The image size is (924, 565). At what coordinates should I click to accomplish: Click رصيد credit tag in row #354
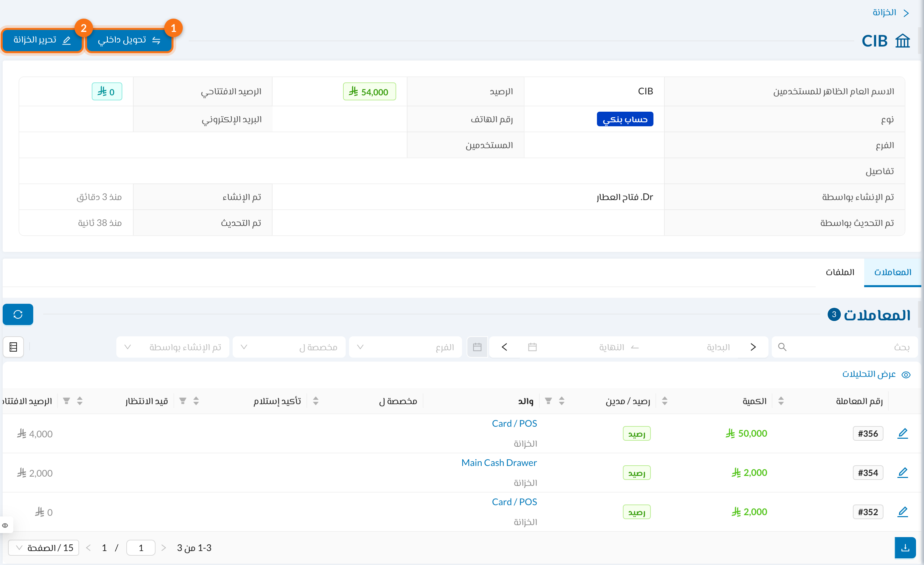pyautogui.click(x=636, y=473)
